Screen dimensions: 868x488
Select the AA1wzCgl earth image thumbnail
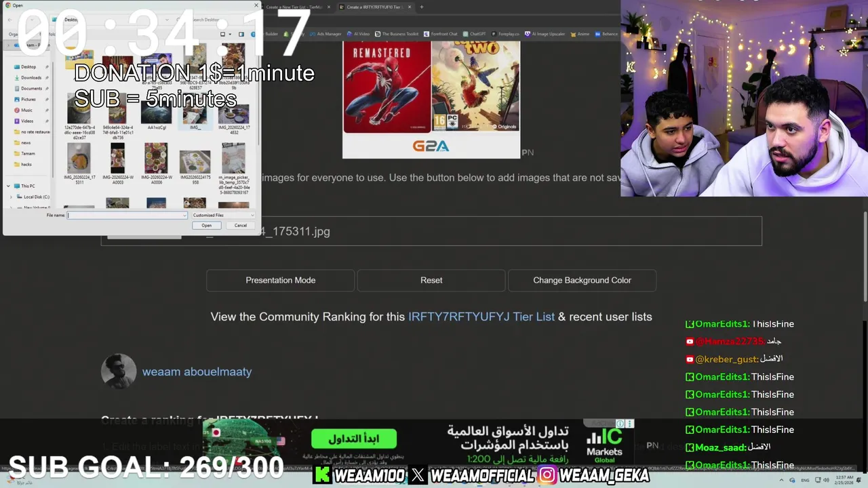coord(156,115)
